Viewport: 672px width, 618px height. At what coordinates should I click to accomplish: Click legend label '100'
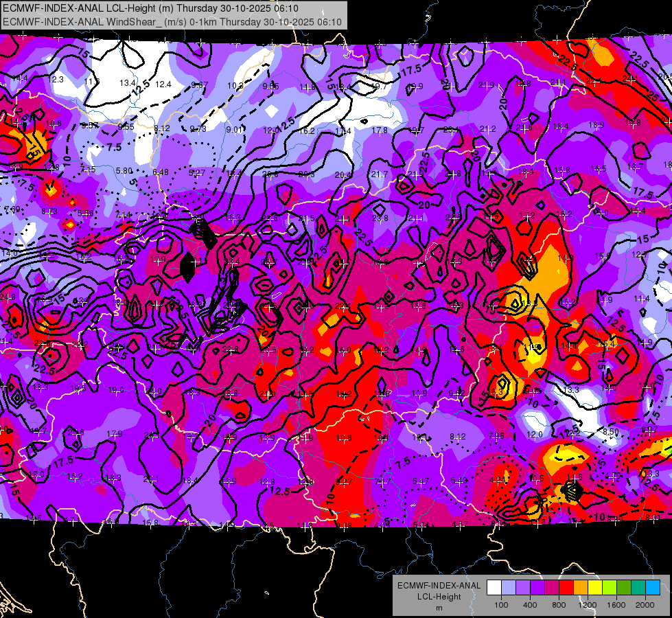pyautogui.click(x=501, y=605)
